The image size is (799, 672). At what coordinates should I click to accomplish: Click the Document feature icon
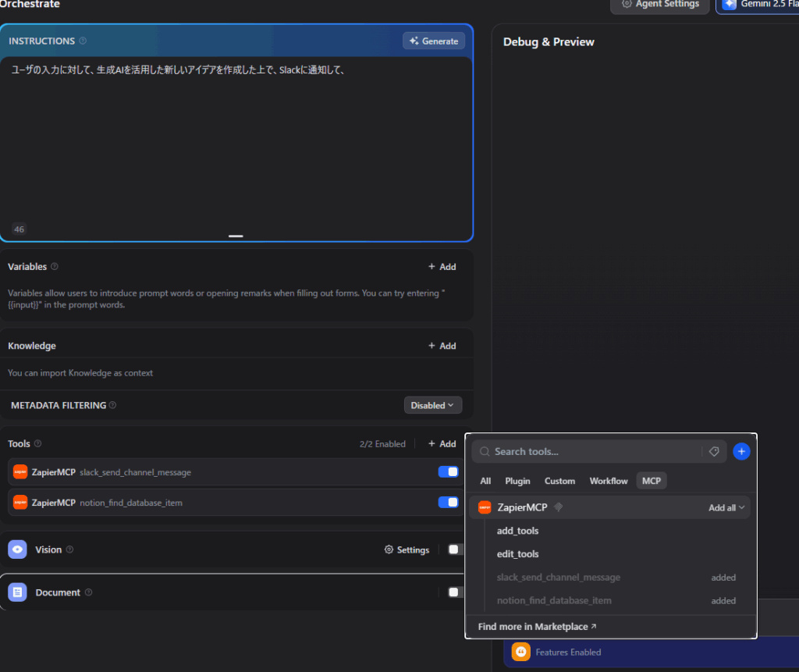click(x=17, y=592)
